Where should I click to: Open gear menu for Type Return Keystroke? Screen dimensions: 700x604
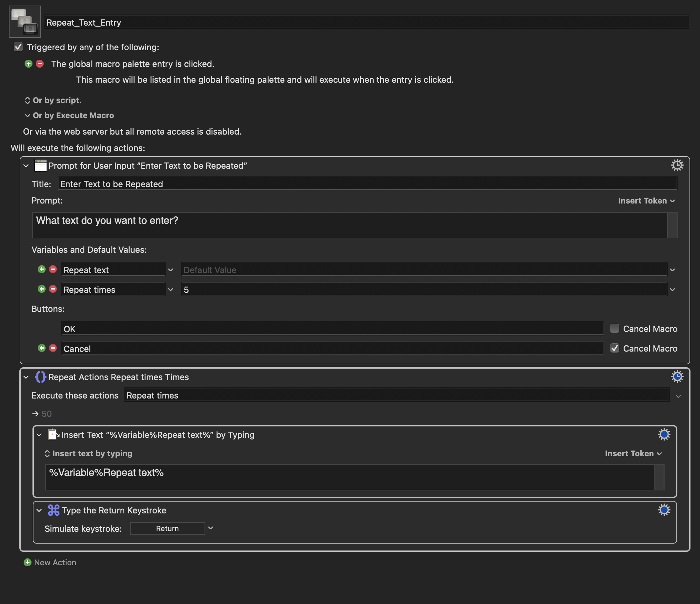664,510
